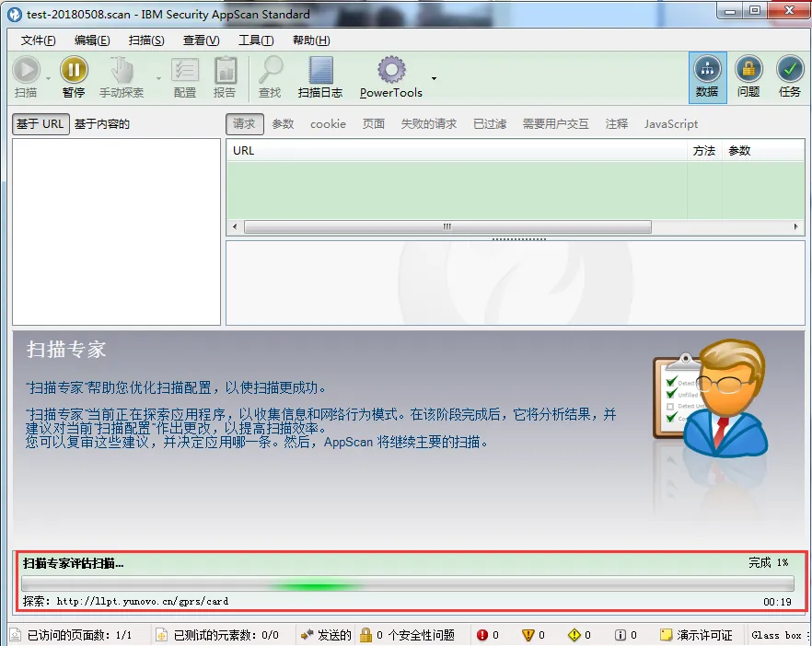The height and width of the screenshot is (646, 812).
Task: Select the 手动探索 manual explore hand icon
Action: pyautogui.click(x=122, y=70)
